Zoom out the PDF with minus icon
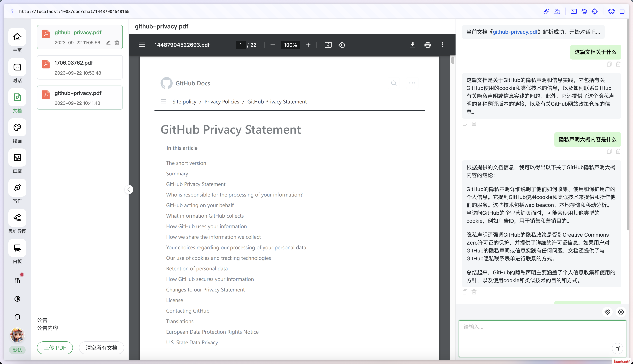 click(273, 45)
